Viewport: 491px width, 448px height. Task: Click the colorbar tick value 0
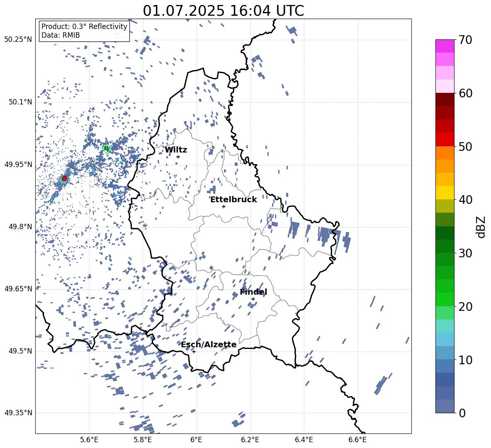pos(462,413)
